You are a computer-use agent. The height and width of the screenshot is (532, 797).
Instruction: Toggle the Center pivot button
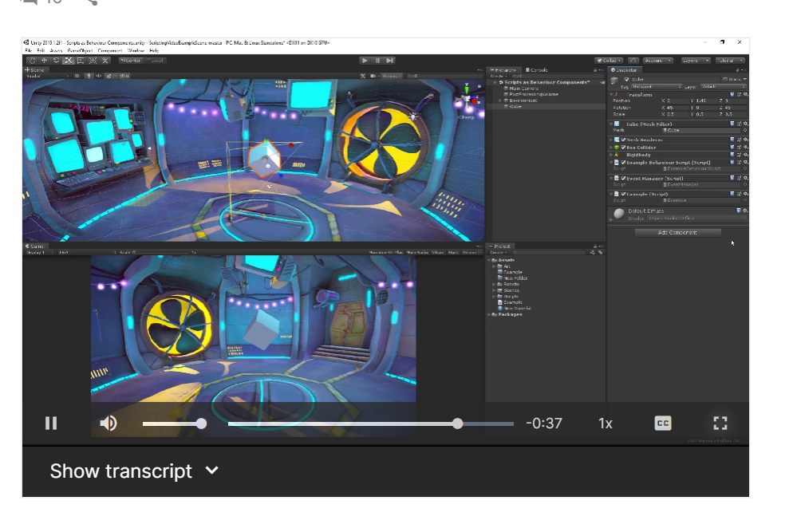click(131, 61)
